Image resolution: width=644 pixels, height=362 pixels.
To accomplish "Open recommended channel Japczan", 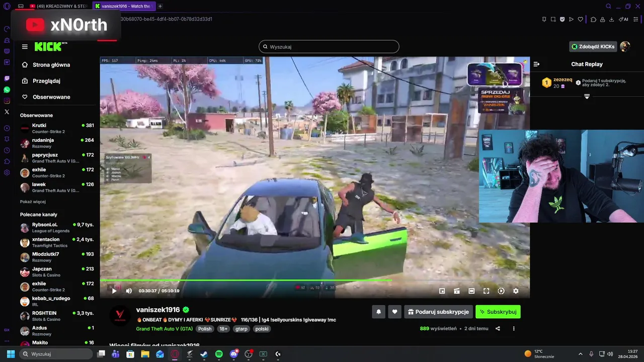I will [x=57, y=271].
